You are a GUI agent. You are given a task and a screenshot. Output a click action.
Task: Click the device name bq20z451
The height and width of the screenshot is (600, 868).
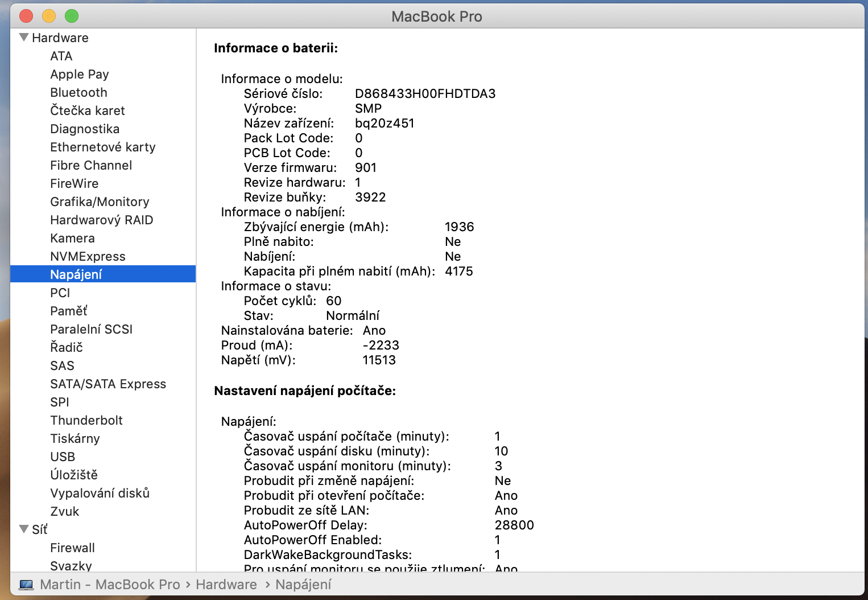point(385,123)
